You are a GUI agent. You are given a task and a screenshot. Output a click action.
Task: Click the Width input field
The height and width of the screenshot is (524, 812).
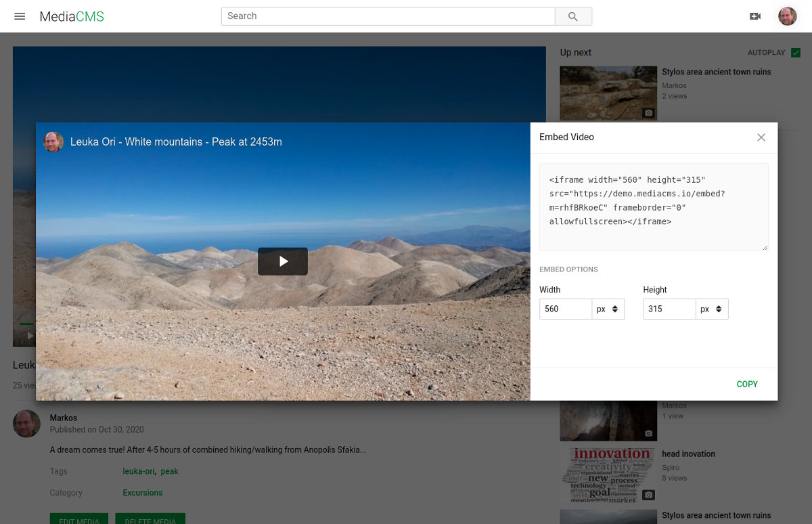tap(565, 309)
